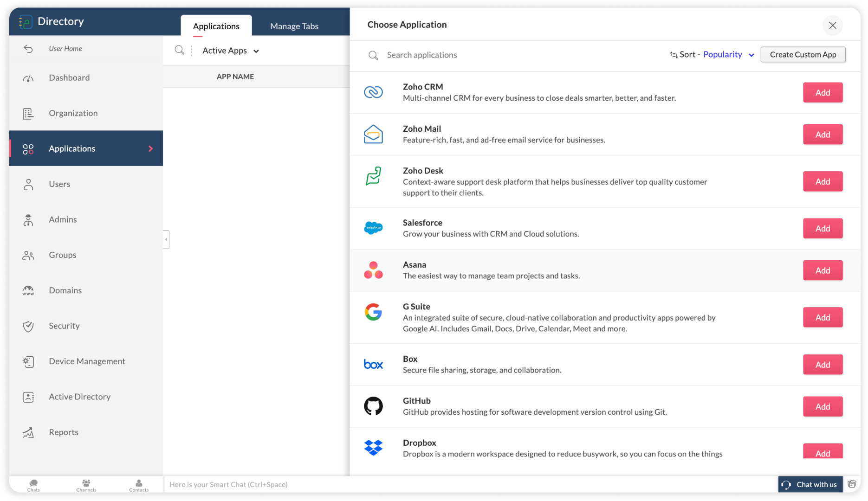Click the Reports chart icon
This screenshot has width=868, height=501.
click(28, 432)
